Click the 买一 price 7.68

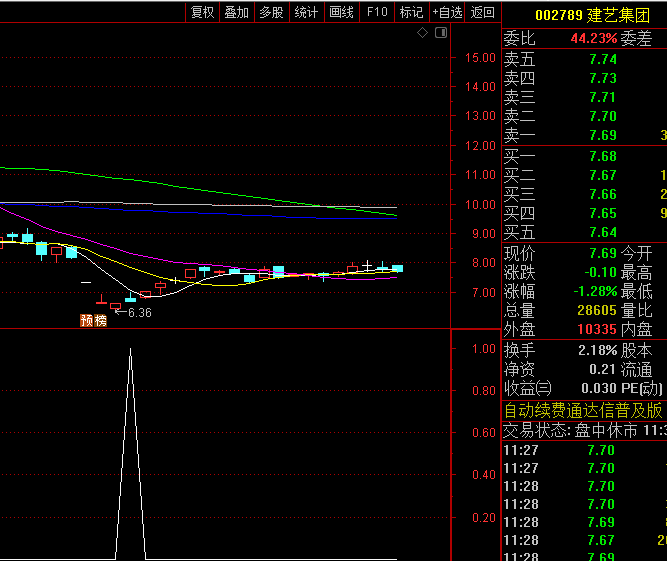[x=602, y=156]
